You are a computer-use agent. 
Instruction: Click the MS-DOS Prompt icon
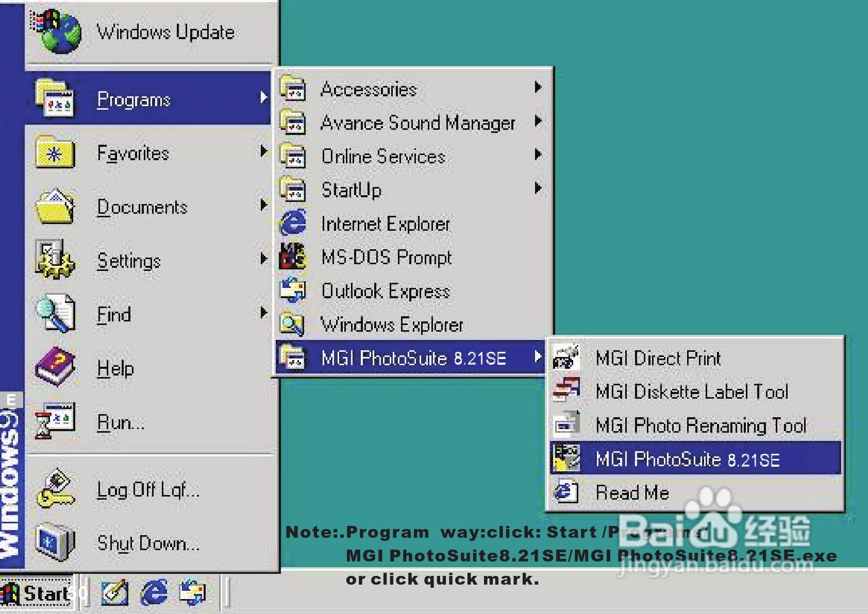293,256
